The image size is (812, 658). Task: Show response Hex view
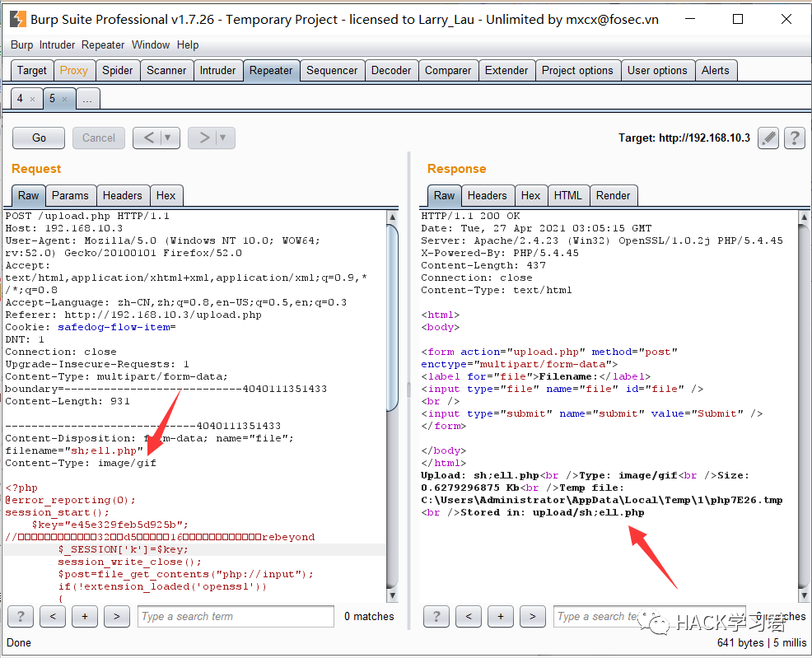coord(531,196)
